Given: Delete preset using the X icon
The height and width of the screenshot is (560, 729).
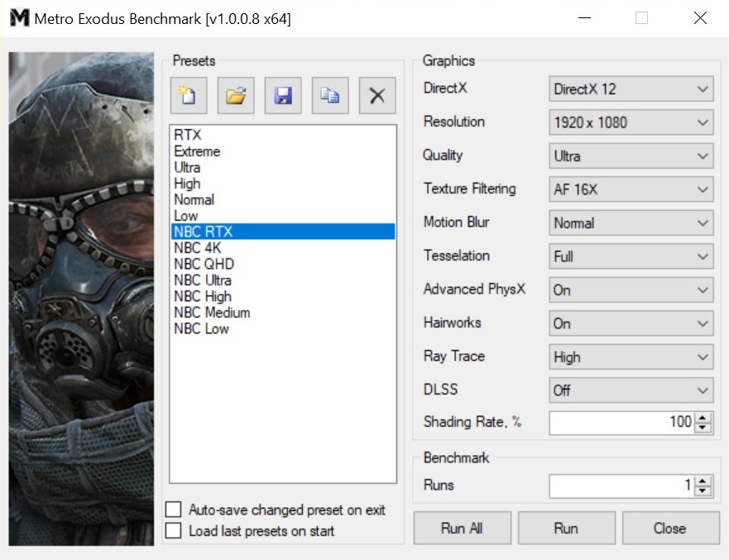Looking at the screenshot, I should point(377,96).
